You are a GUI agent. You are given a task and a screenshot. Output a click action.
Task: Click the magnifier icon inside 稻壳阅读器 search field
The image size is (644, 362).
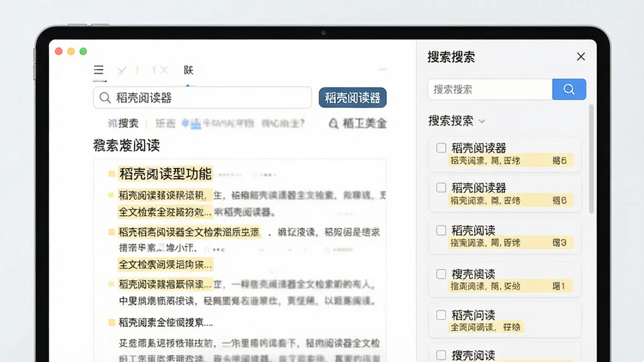click(x=105, y=97)
